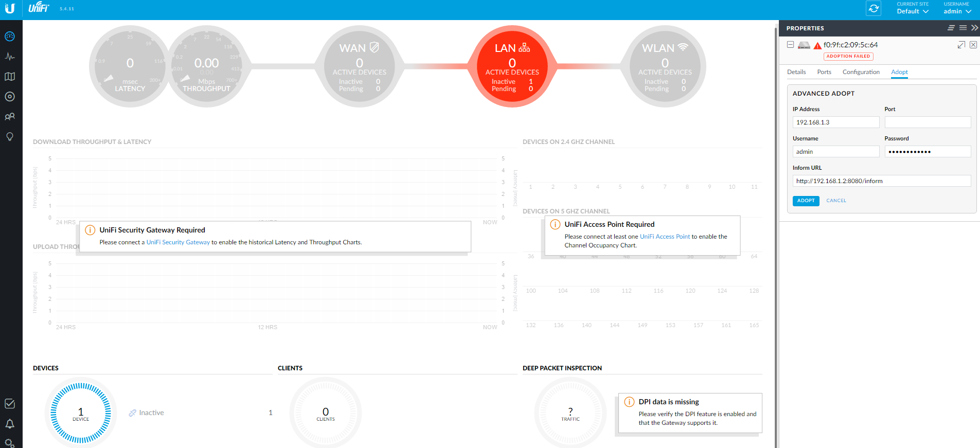Image resolution: width=980 pixels, height=448 pixels.
Task: Click the WAN shield icon
Action: tap(375, 47)
